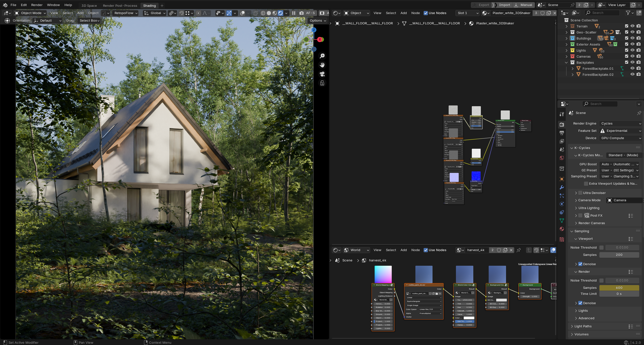Switch viewport to wireframe shading
This screenshot has height=345, width=644.
(x=263, y=13)
